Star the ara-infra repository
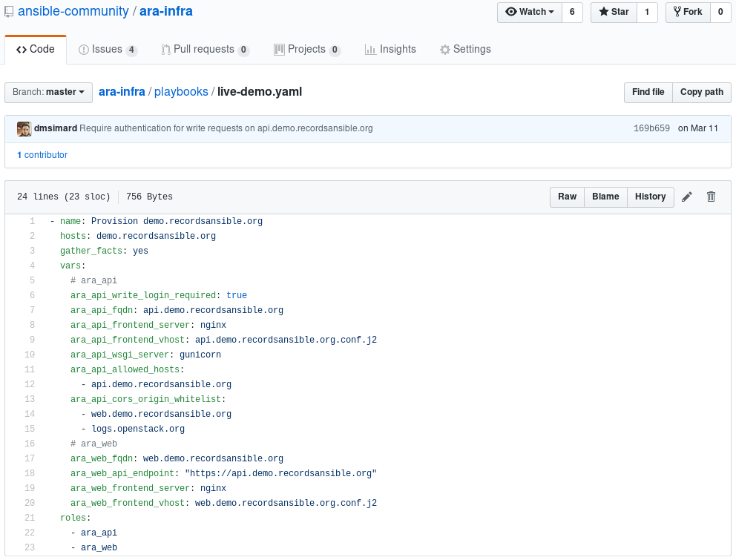The image size is (736, 560). (x=614, y=12)
